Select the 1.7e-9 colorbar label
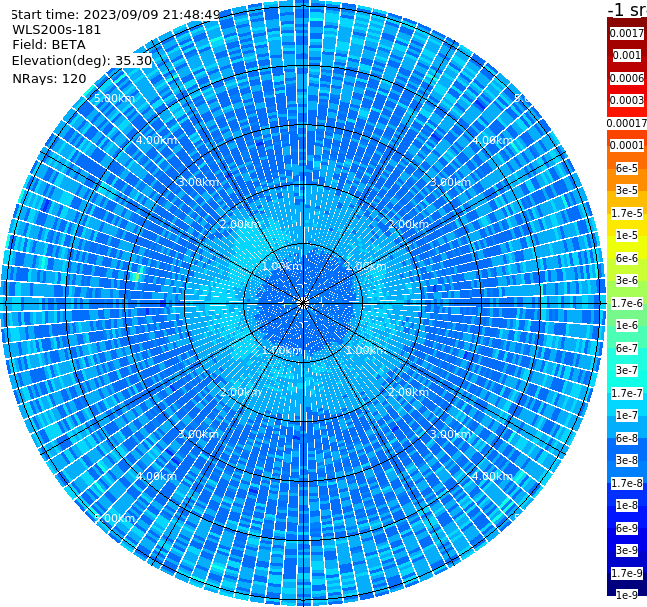The width and height of the screenshot is (647, 607). 627,573
